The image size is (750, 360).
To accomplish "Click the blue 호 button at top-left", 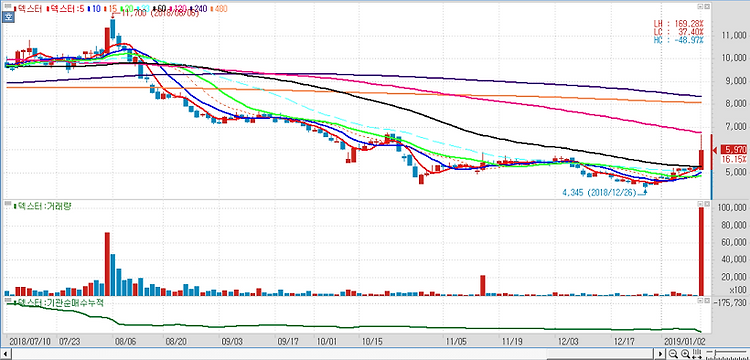I will [8, 17].
